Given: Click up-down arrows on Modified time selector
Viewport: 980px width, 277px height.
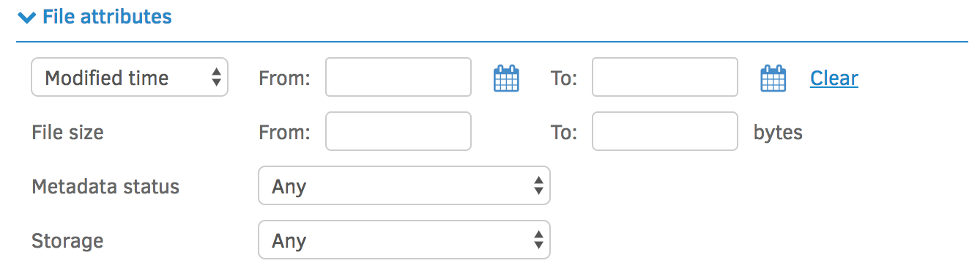Looking at the screenshot, I should tap(216, 78).
